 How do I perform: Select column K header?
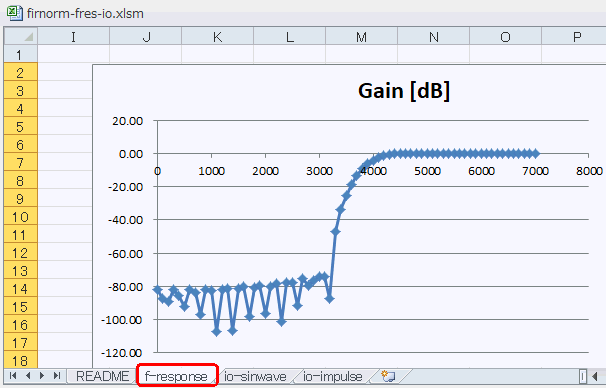218,37
